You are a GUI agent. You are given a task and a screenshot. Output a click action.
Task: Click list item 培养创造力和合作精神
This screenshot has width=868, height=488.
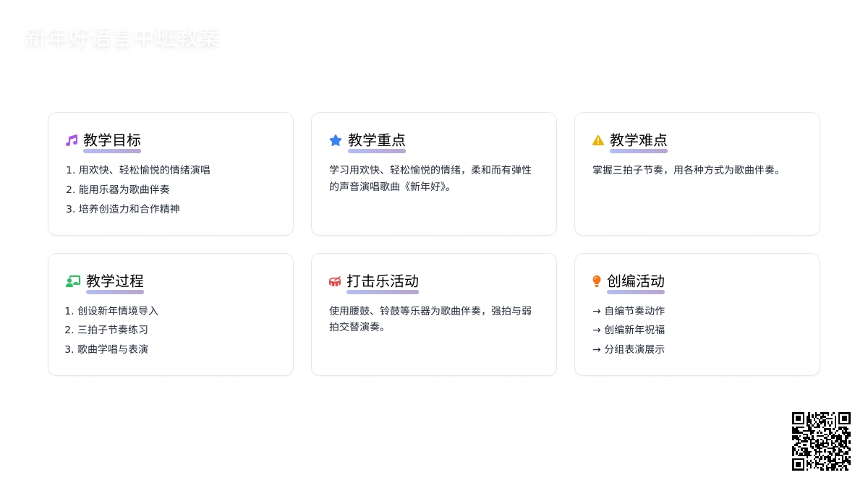[x=129, y=209]
